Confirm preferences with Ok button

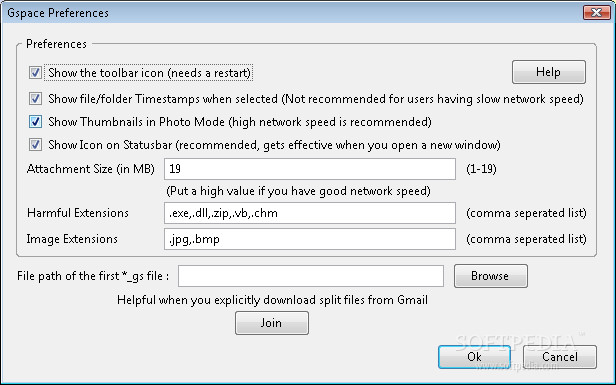[474, 357]
